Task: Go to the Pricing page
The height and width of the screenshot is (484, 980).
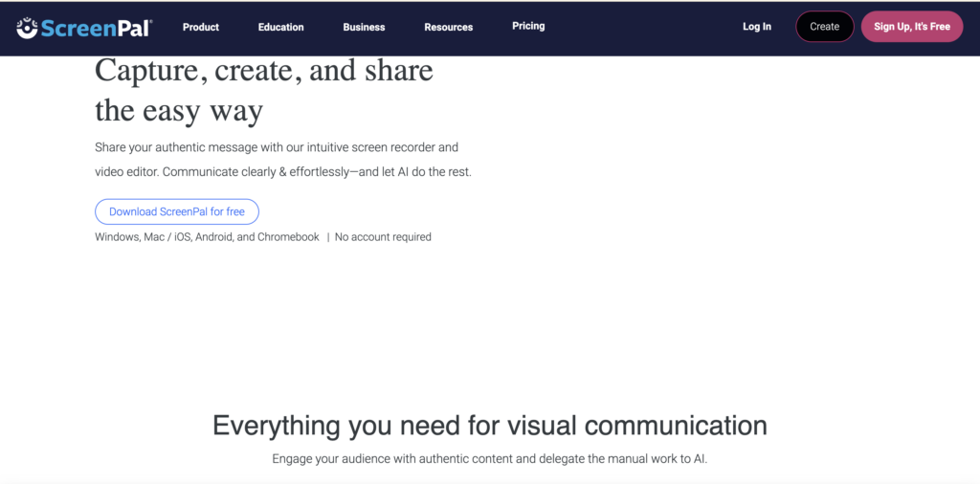Action: point(528,26)
